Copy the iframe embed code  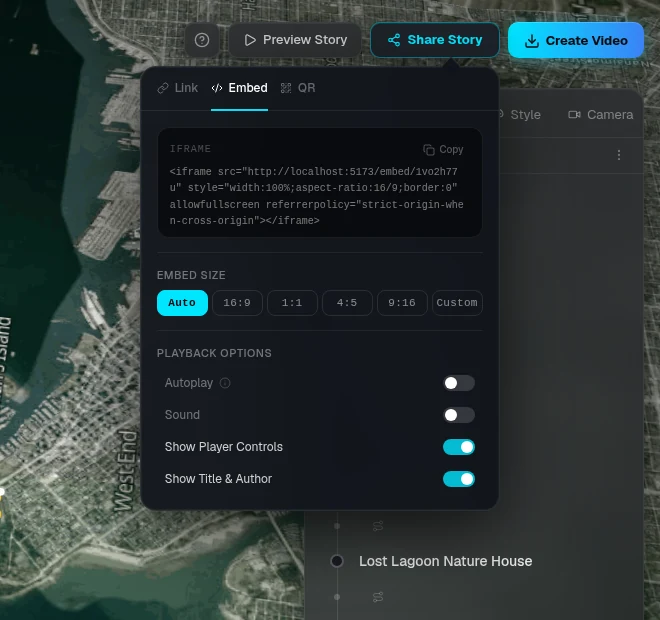click(x=443, y=149)
